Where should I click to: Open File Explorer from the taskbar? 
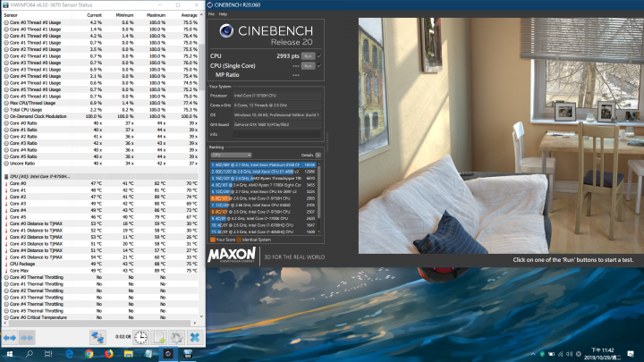coord(128,354)
